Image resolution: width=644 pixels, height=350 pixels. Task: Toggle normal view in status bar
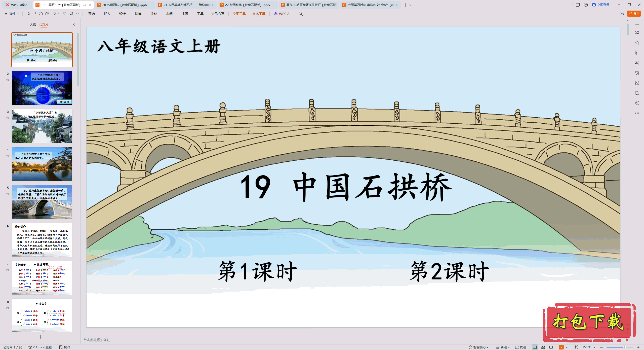pyautogui.click(x=535, y=347)
